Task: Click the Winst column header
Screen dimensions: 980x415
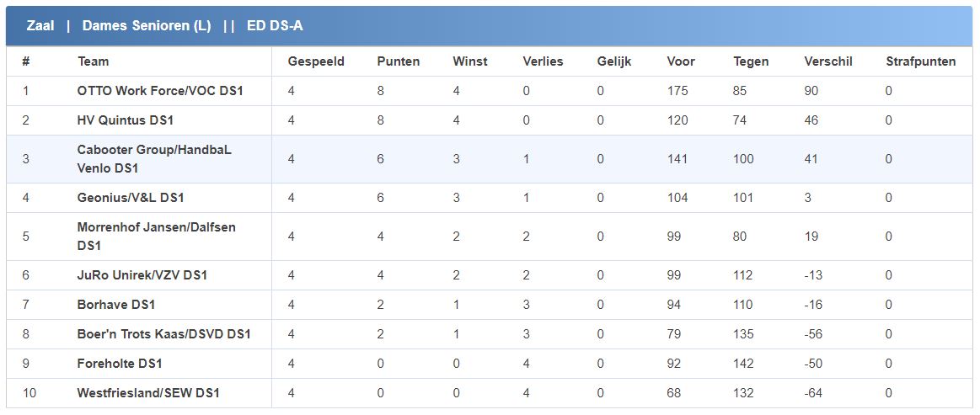Action: 470,61
